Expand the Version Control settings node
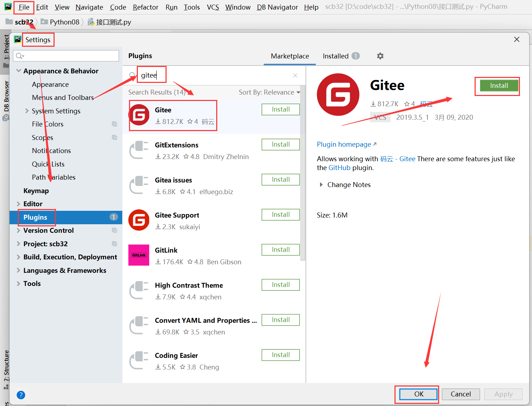The width and height of the screenshot is (532, 406). [x=18, y=231]
